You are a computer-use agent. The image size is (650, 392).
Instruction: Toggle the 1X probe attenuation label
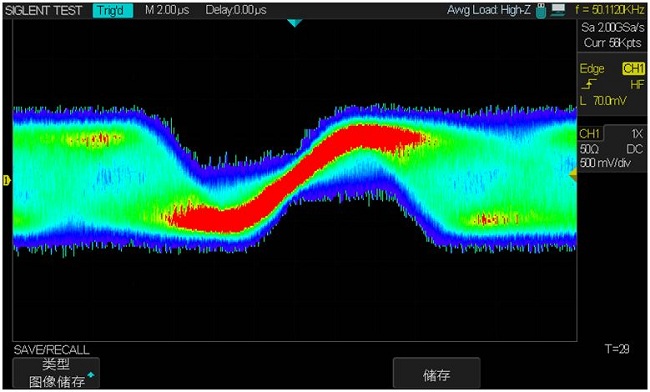[636, 134]
